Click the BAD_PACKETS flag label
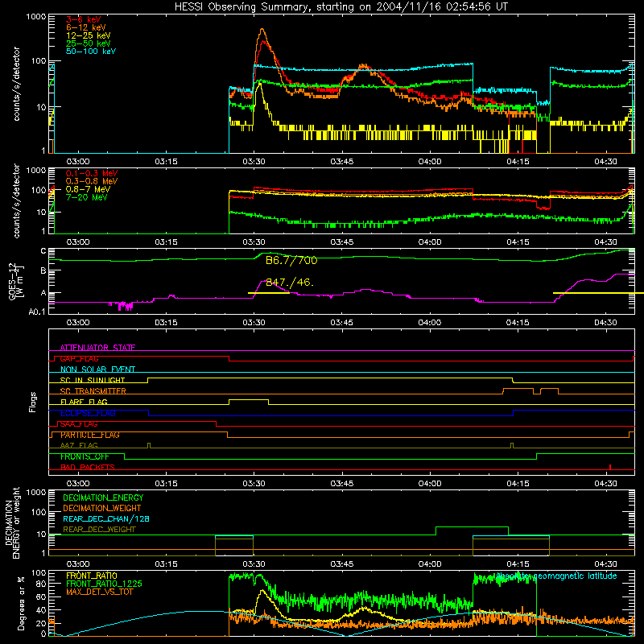Image resolution: width=644 pixels, height=644 pixels. [88, 467]
